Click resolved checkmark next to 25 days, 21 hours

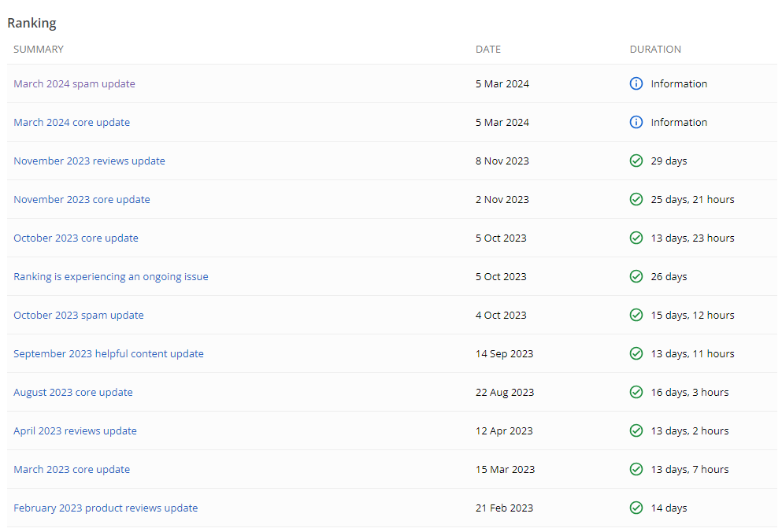click(636, 199)
